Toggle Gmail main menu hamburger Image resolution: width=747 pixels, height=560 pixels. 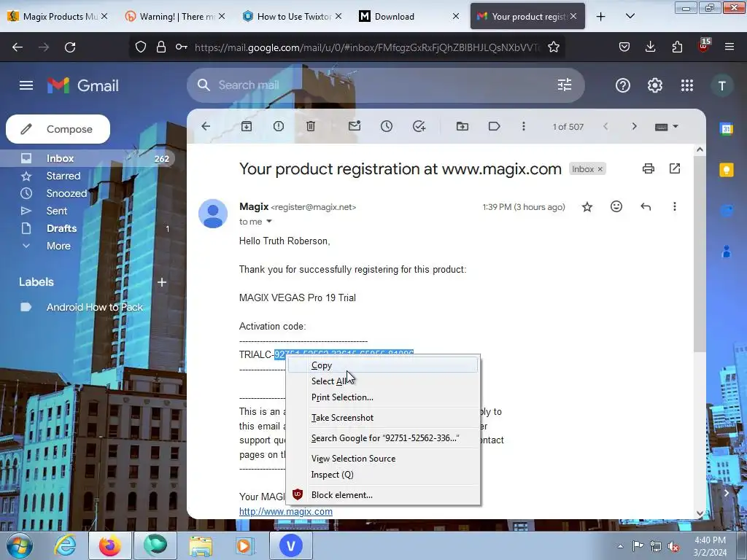(26, 85)
